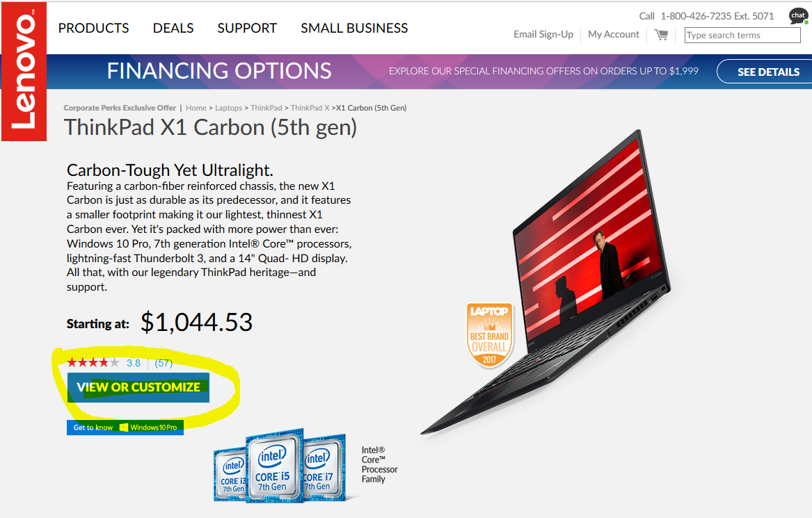812x518 pixels.
Task: Open the SMALL BUSINESS menu
Action: pyautogui.click(x=354, y=28)
